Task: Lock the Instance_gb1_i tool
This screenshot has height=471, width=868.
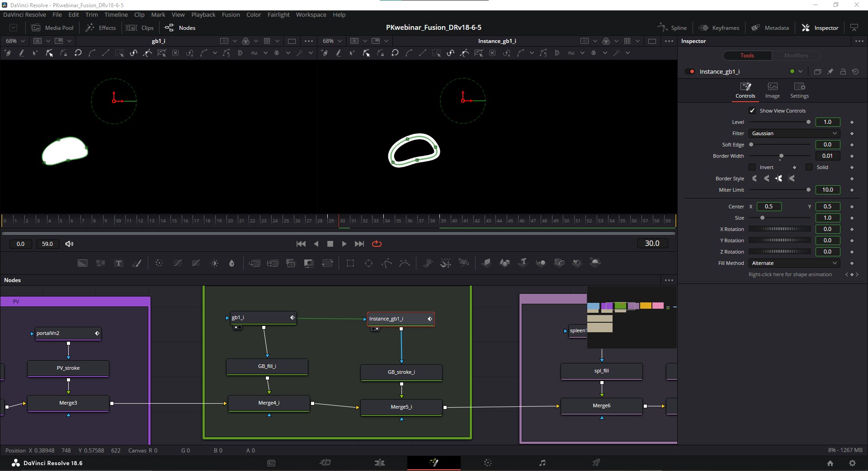Action: (843, 71)
